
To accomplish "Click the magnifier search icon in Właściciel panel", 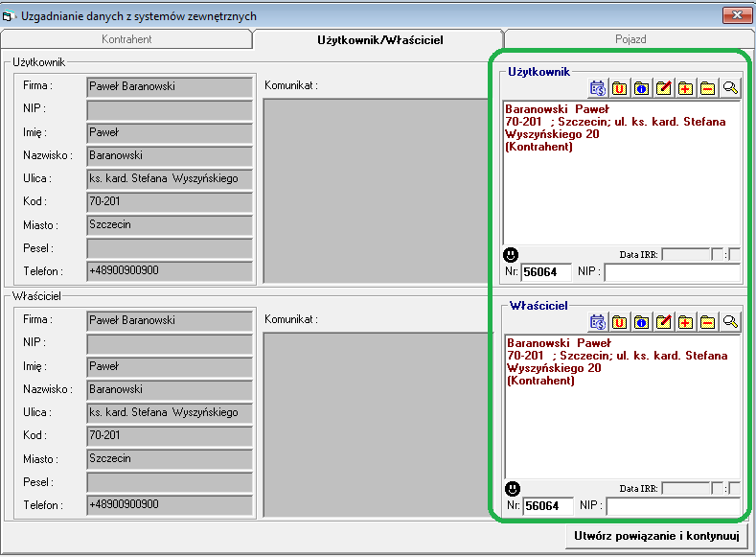I will coord(730,321).
